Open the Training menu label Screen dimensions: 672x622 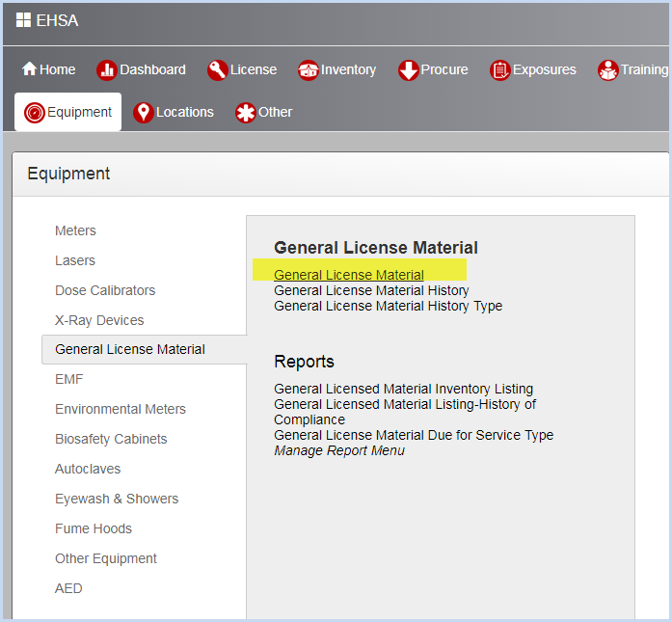point(645,69)
